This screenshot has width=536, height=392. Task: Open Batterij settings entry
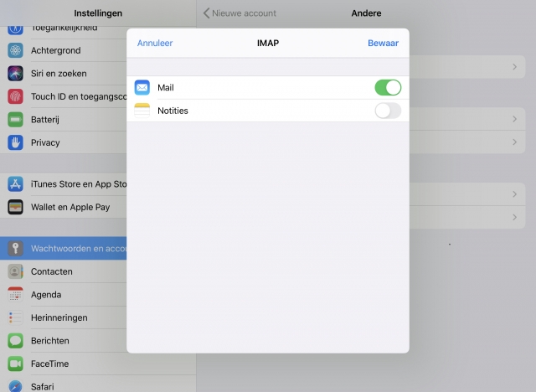coord(64,120)
